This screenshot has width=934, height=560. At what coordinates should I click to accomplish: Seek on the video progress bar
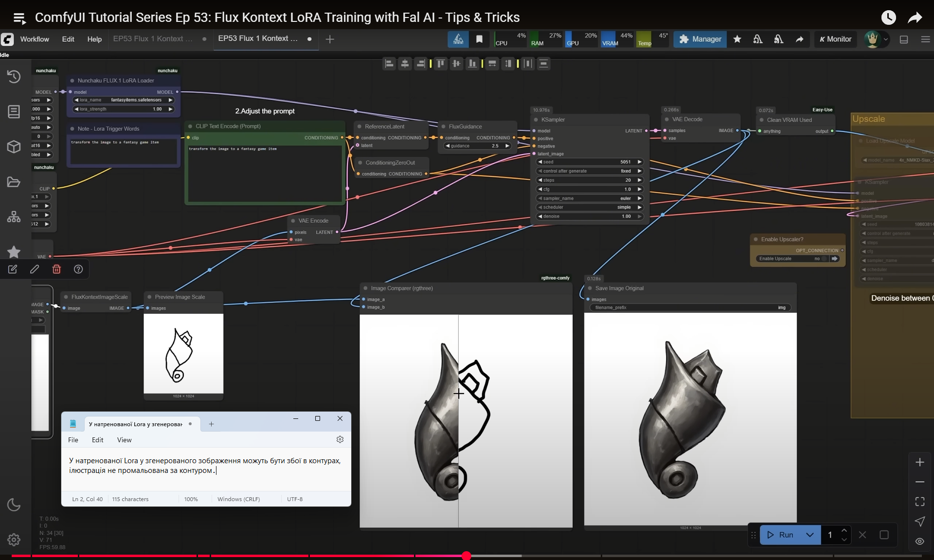(x=632, y=555)
